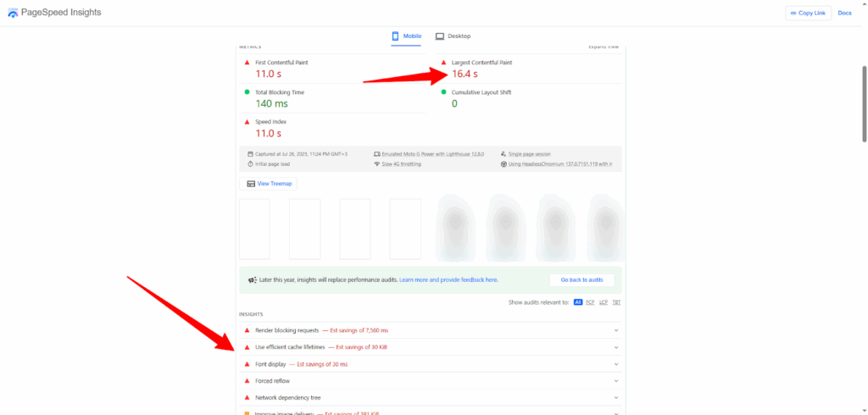Click the Font display red triangle icon
Image resolution: width=868 pixels, height=415 pixels.
(x=247, y=364)
